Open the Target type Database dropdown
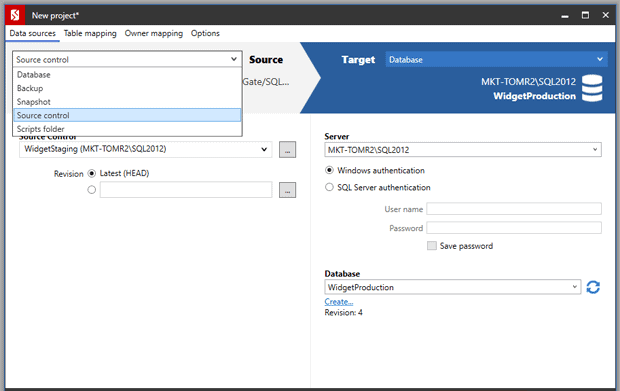 pos(496,59)
